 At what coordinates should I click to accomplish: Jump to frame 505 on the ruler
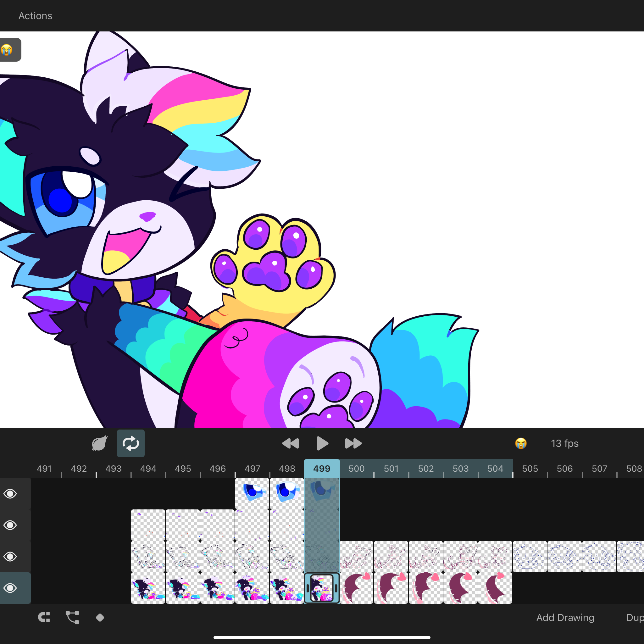(x=530, y=468)
